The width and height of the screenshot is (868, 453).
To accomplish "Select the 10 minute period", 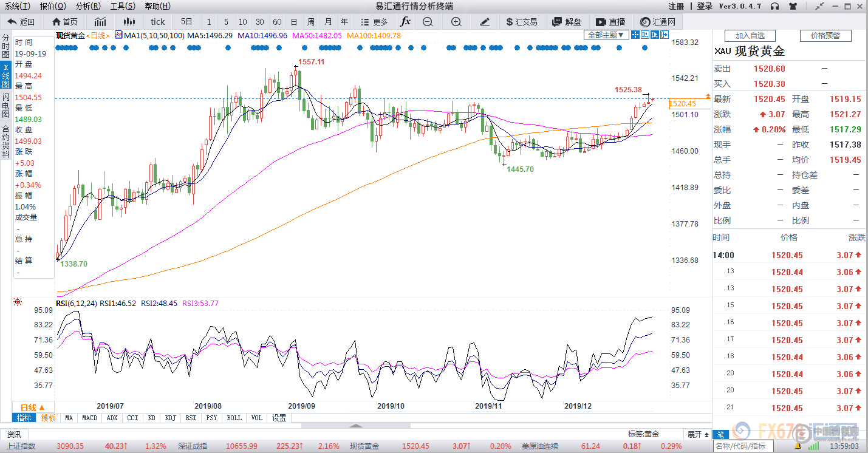I will 243,21.
